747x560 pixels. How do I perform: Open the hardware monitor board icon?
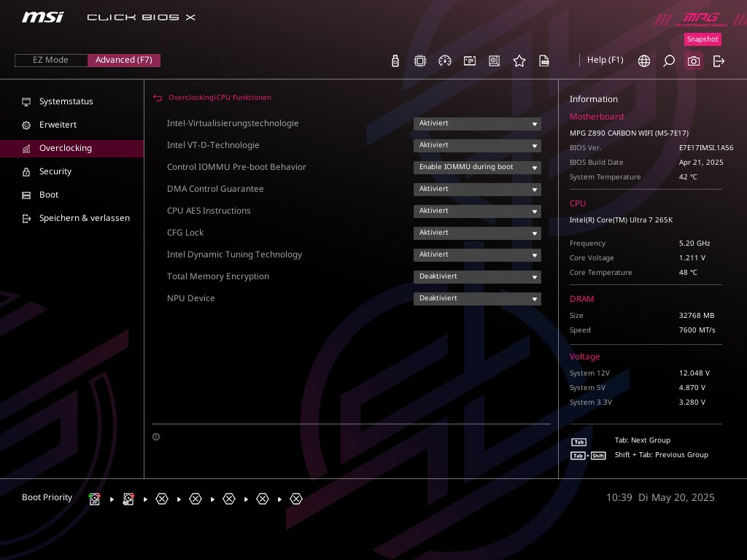pos(494,61)
